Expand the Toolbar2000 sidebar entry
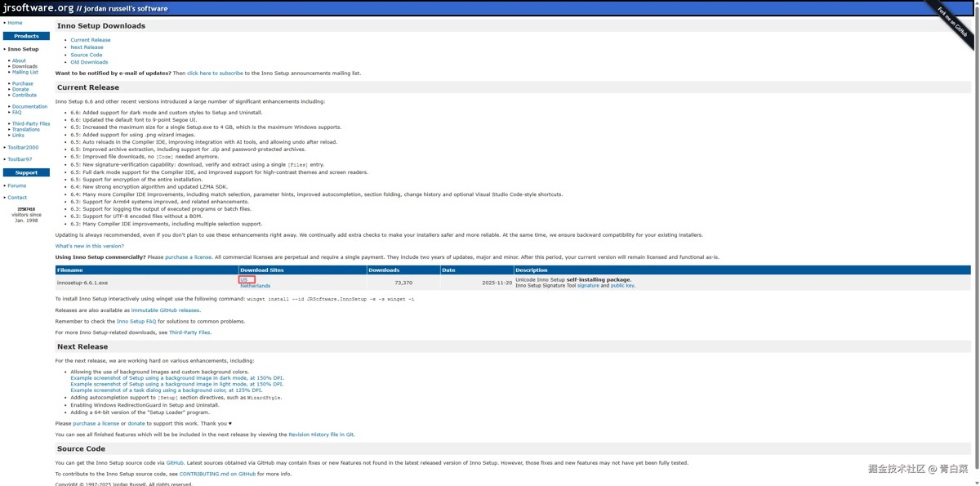This screenshot has width=980, height=486. pyautogui.click(x=23, y=148)
